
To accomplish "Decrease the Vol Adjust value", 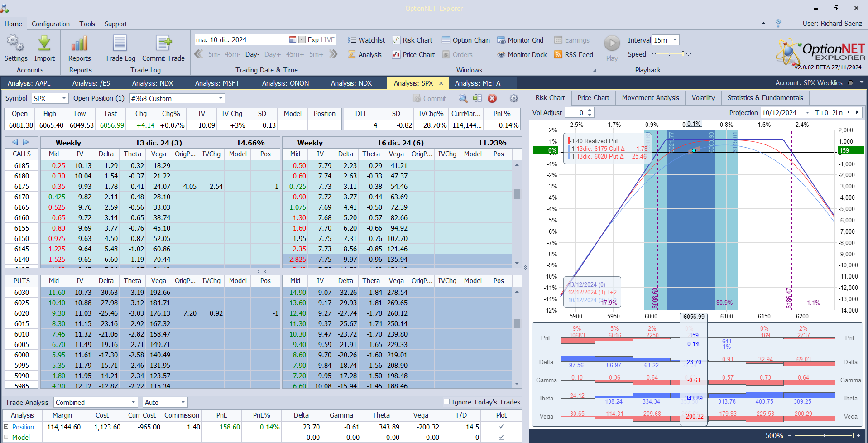I will tap(590, 115).
